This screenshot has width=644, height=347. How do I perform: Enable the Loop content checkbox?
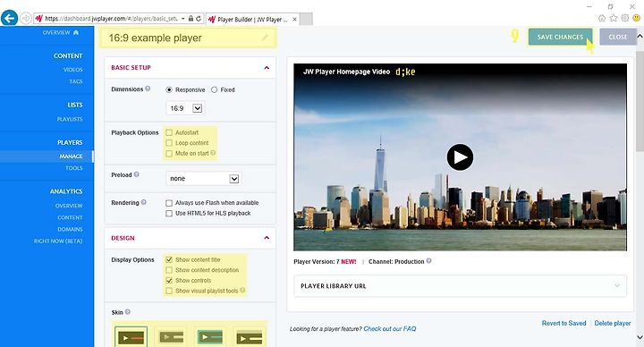point(169,143)
